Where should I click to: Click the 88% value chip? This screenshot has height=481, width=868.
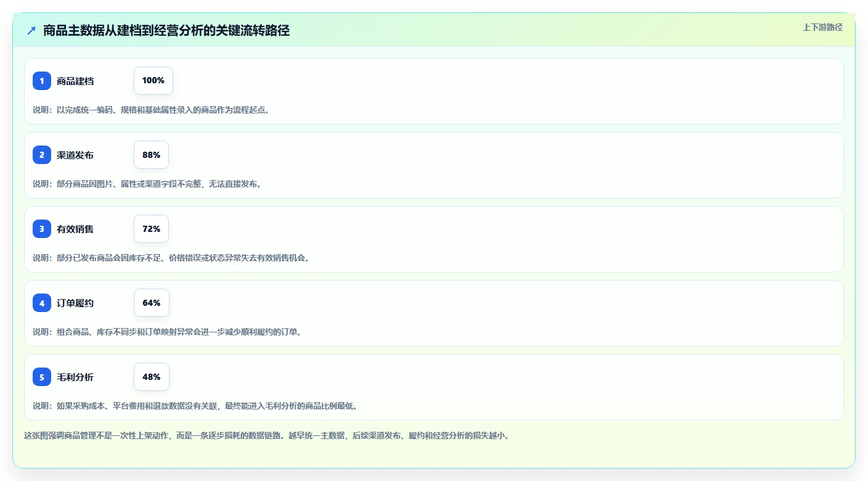(151, 155)
